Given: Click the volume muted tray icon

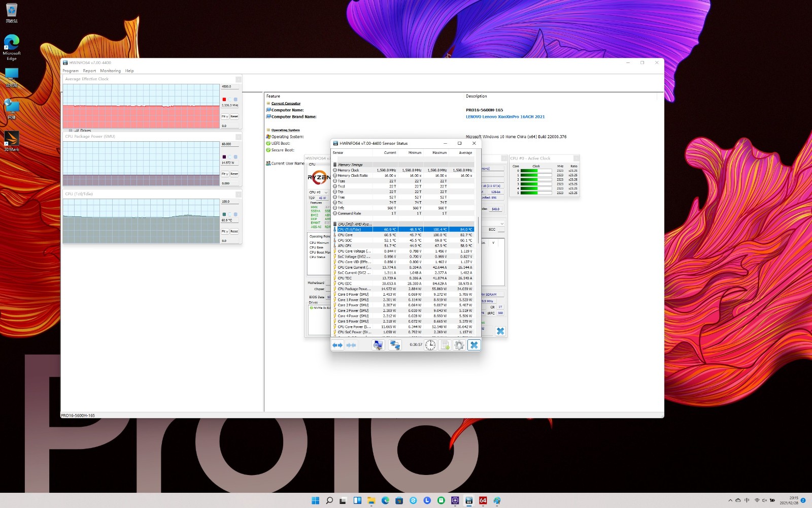Looking at the screenshot, I should tap(765, 500).
